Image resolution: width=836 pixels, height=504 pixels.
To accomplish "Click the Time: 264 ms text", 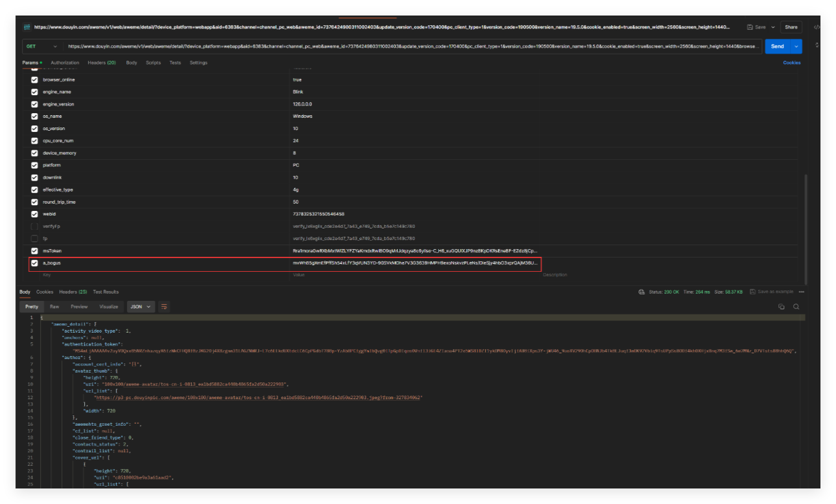I will click(x=697, y=292).
